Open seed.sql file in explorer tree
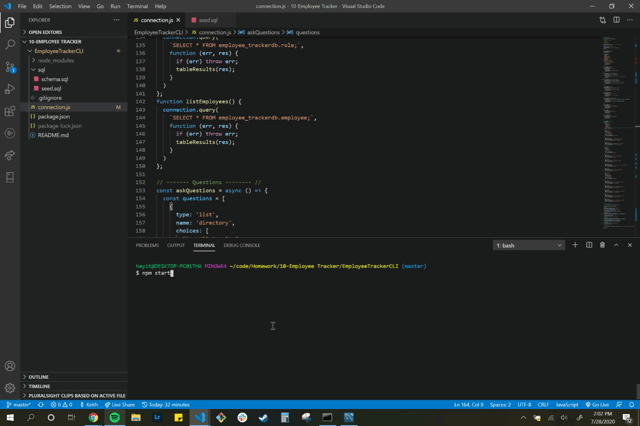This screenshot has width=640, height=426. tap(74, 89)
